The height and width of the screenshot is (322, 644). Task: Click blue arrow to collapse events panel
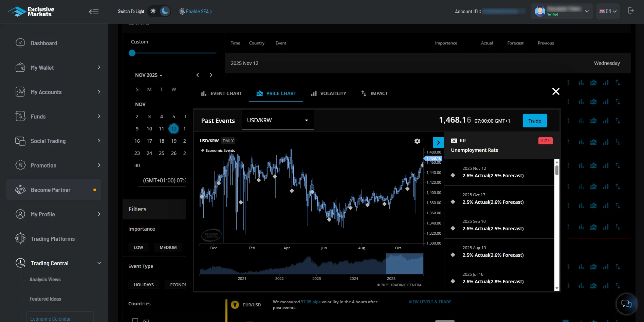438,143
